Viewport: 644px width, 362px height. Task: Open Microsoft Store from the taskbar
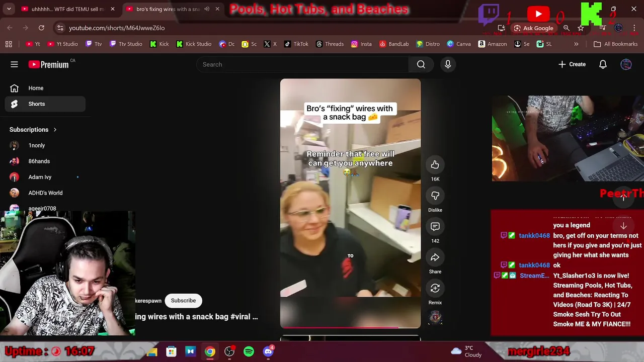pyautogui.click(x=172, y=351)
